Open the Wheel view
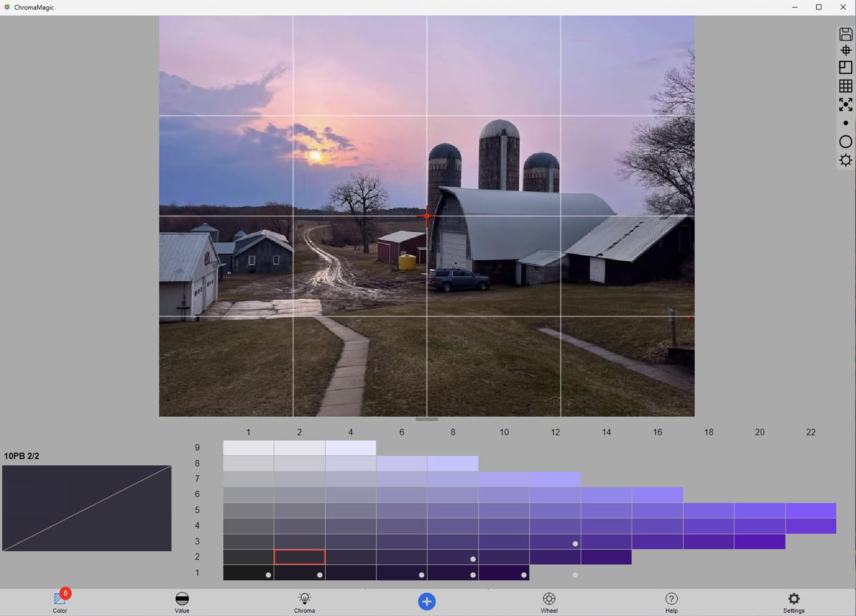The image size is (856, 616). tap(549, 602)
